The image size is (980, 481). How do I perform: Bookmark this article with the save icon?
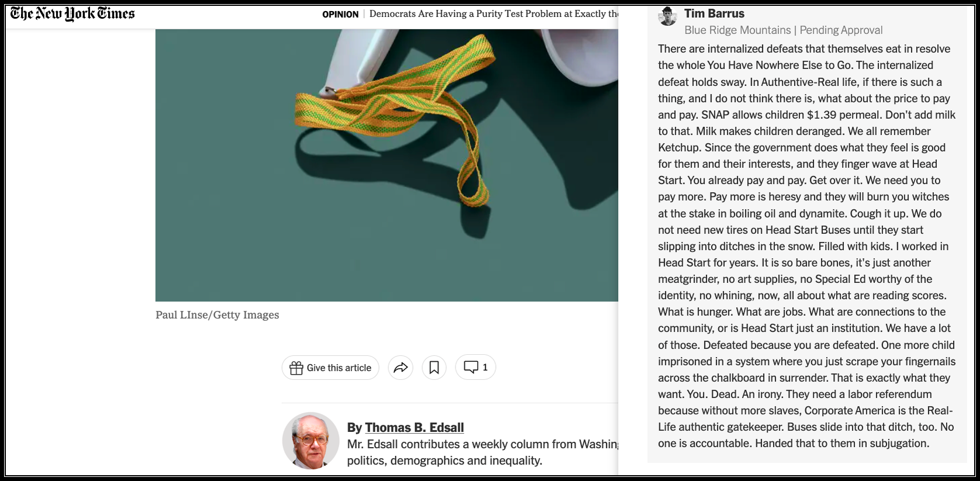(x=434, y=368)
